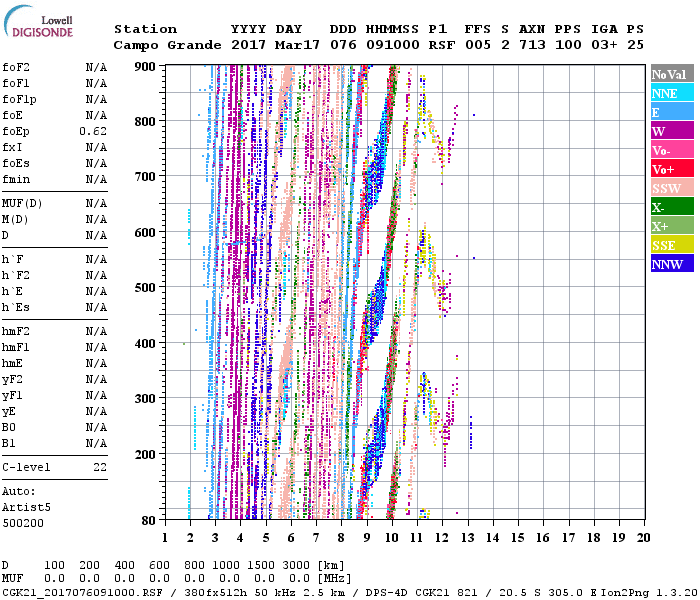Click the M(D) parameter label
The height and width of the screenshot is (600, 700).
click(15, 220)
